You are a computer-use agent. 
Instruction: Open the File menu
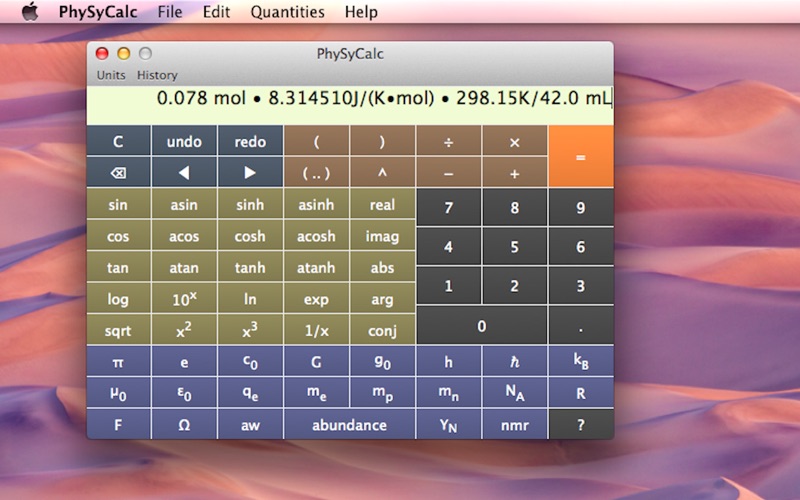pos(170,11)
